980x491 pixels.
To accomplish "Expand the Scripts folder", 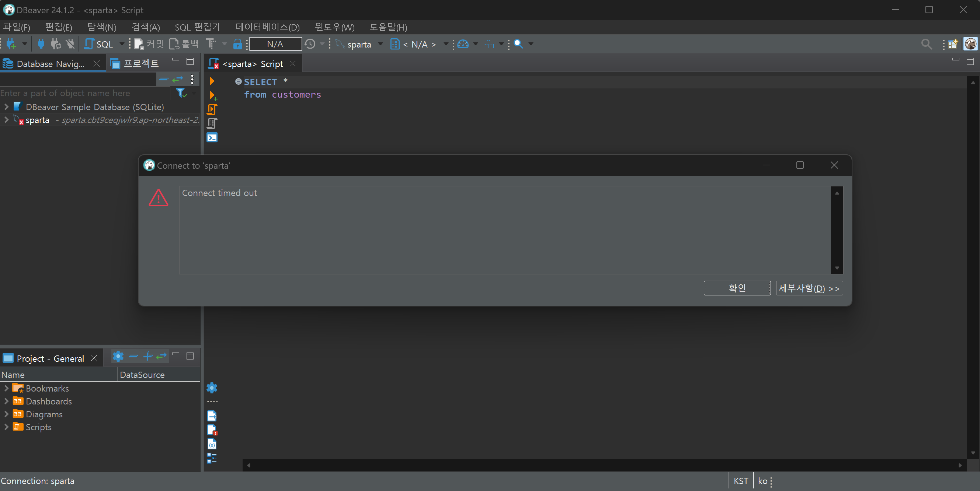I will (6, 427).
